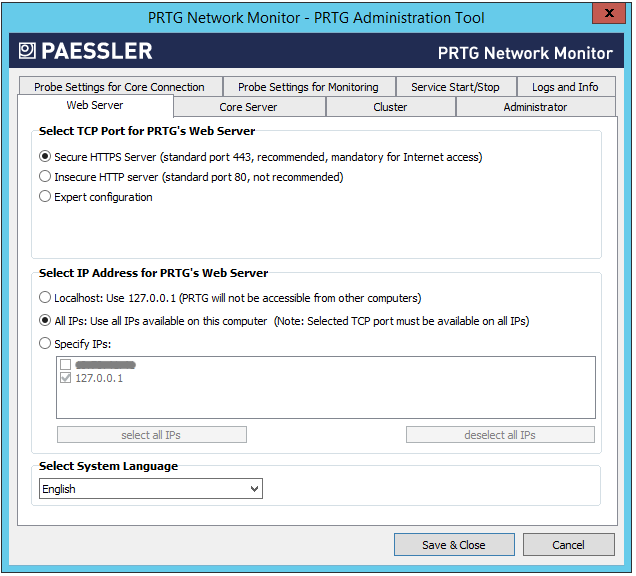Select the Web Server tab
The height and width of the screenshot is (576, 636).
(95, 105)
